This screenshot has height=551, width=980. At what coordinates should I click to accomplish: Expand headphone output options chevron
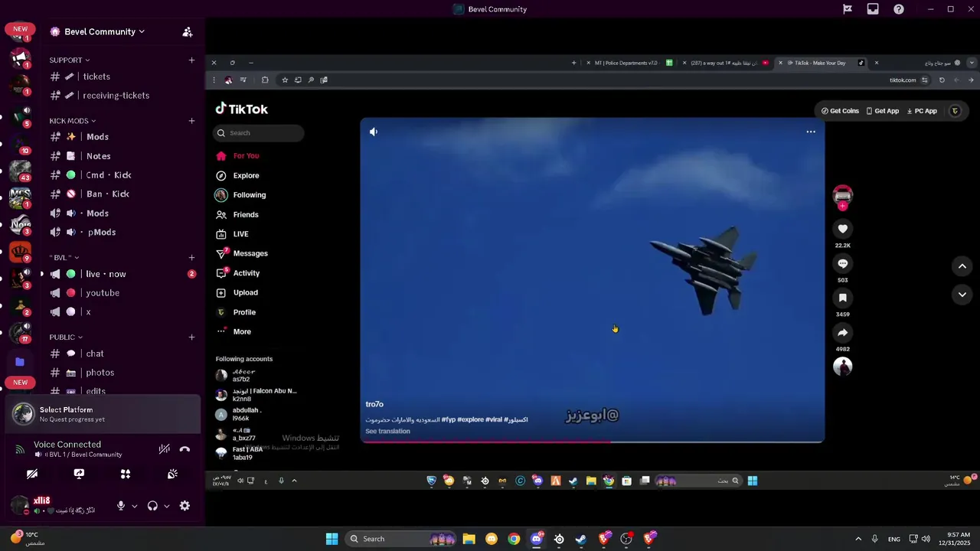point(166,506)
